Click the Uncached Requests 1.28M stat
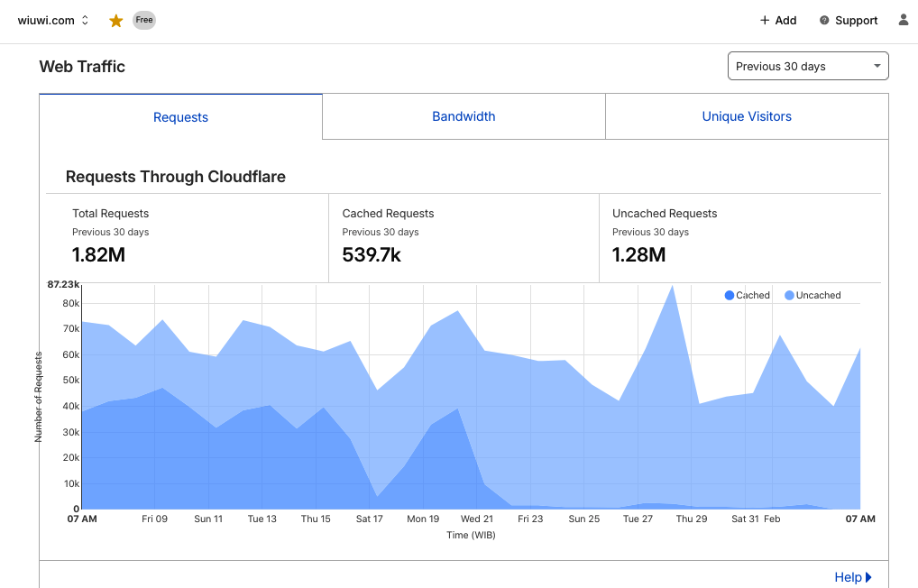This screenshot has width=918, height=588. (x=638, y=255)
